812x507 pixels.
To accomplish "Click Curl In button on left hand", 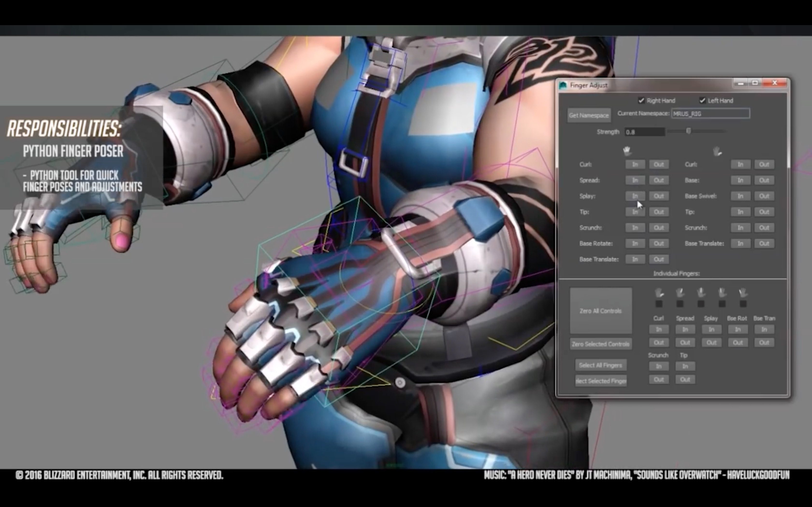I will point(739,164).
